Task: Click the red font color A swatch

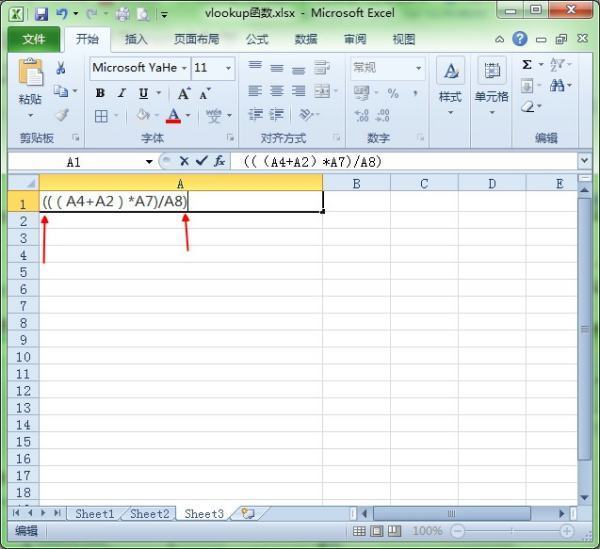Action: 173,116
